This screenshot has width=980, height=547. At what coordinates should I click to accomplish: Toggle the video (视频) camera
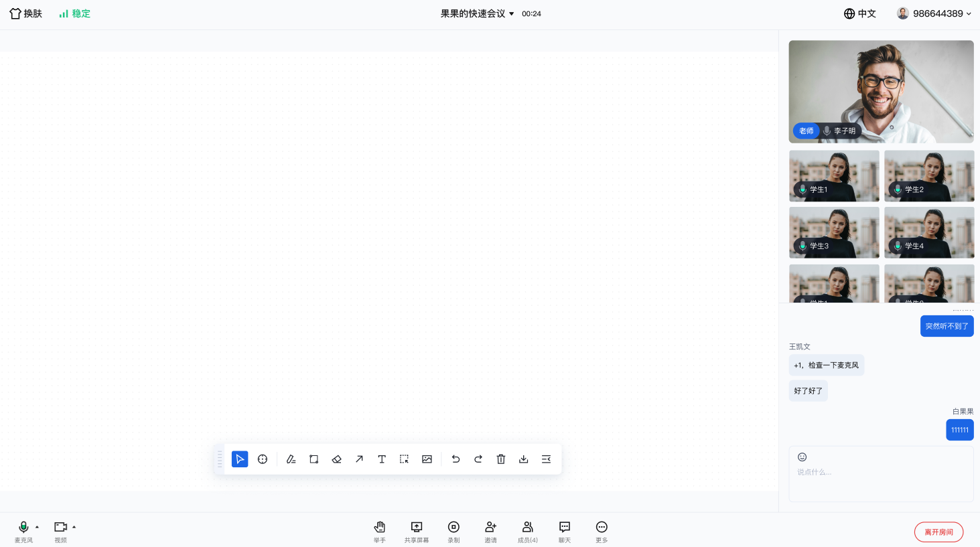[x=60, y=532]
